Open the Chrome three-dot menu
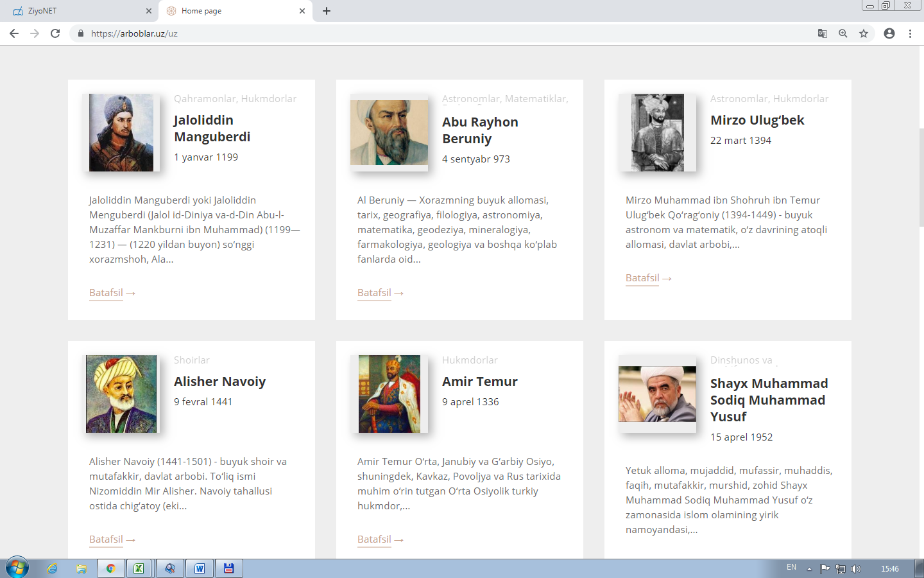Viewport: 924px width, 578px height. pyautogui.click(x=910, y=33)
